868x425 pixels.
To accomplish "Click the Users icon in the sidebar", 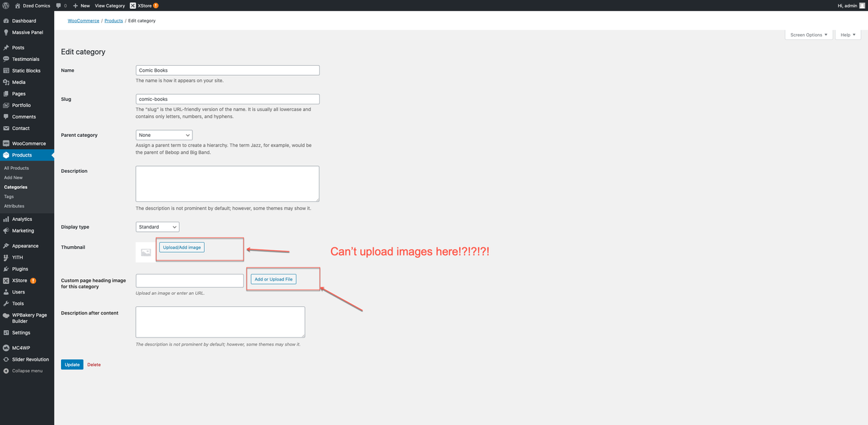I will 6,292.
